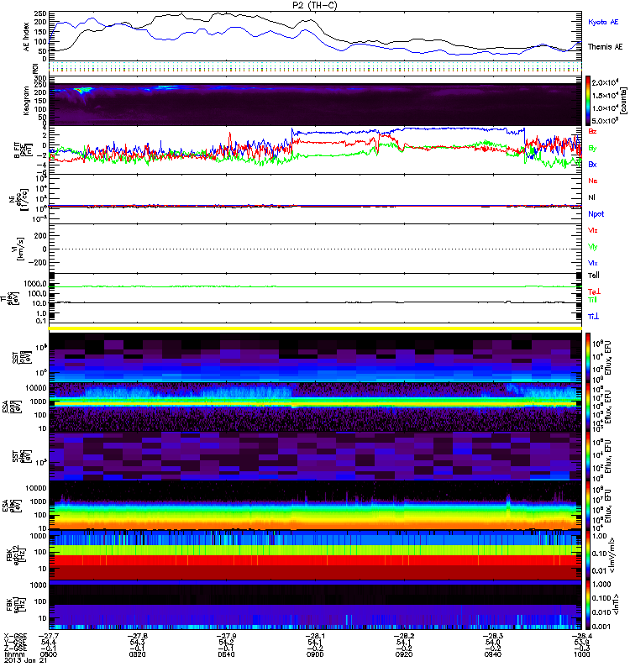This screenshot has height=672, width=630.
Task: Click the SST ion energy spectrogram
Action: [316, 358]
